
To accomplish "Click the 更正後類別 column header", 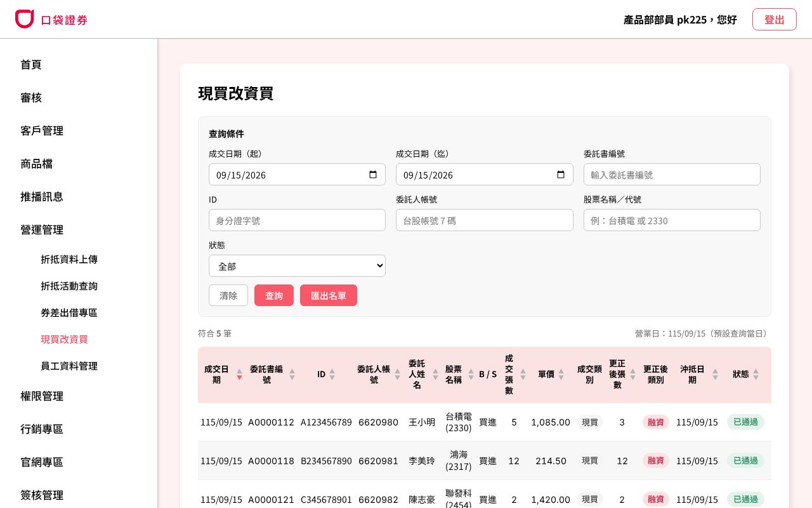I will 655,374.
